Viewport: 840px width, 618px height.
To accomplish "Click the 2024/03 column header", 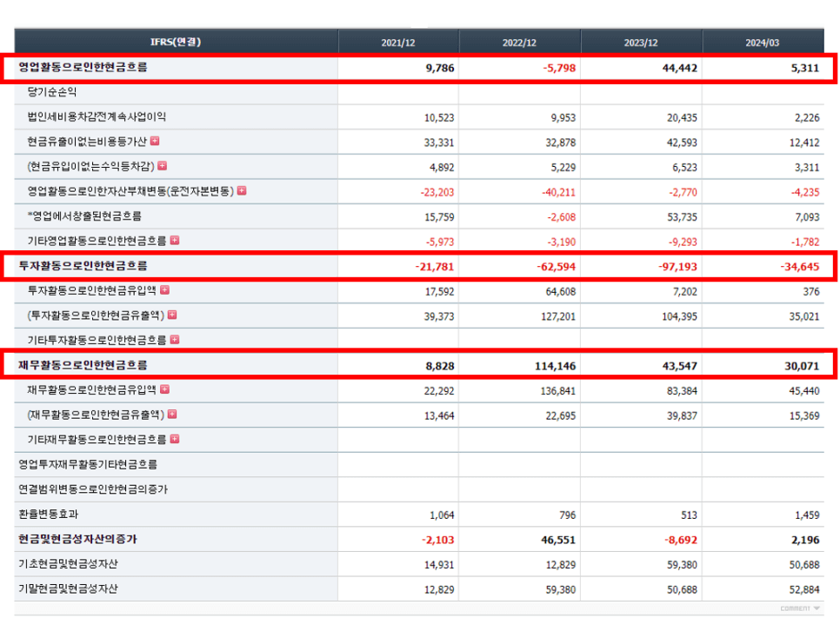I will pos(763,43).
